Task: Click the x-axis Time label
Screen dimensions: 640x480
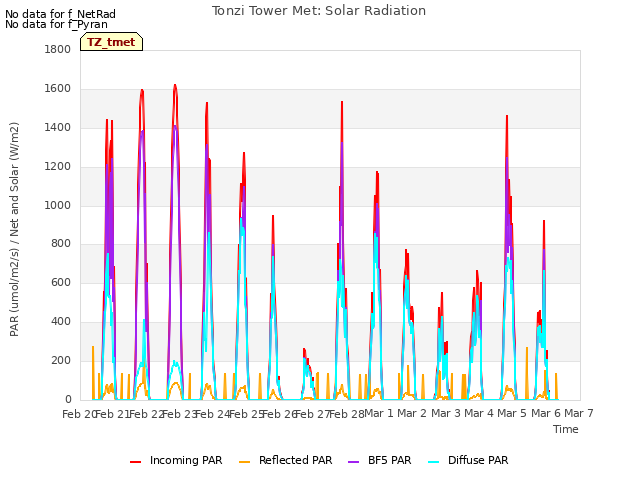Action: tap(566, 429)
